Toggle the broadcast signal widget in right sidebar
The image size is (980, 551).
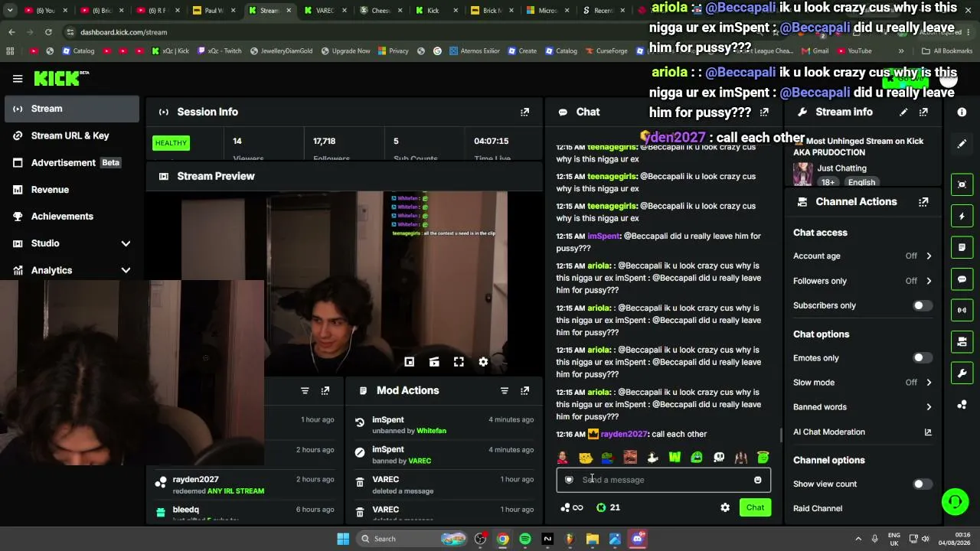[962, 310]
